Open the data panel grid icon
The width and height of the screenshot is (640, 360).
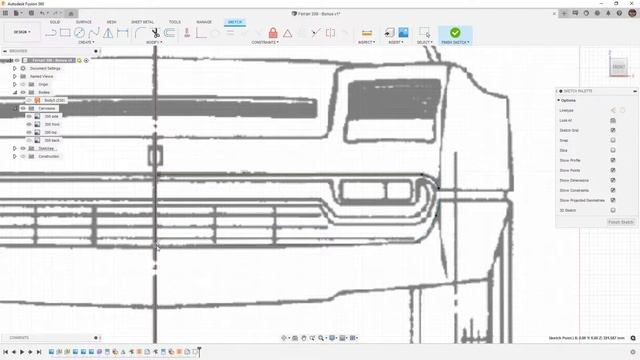coord(5,13)
